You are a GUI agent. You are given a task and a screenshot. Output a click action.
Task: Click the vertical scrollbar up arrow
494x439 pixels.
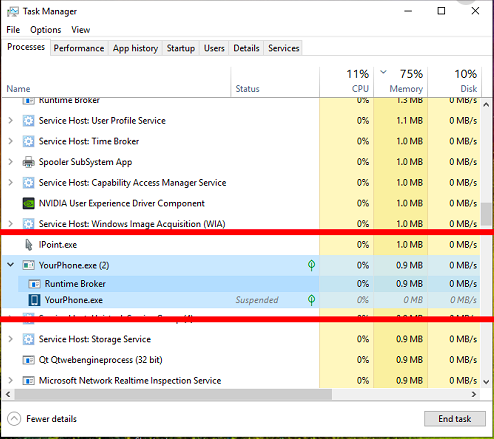(486, 105)
